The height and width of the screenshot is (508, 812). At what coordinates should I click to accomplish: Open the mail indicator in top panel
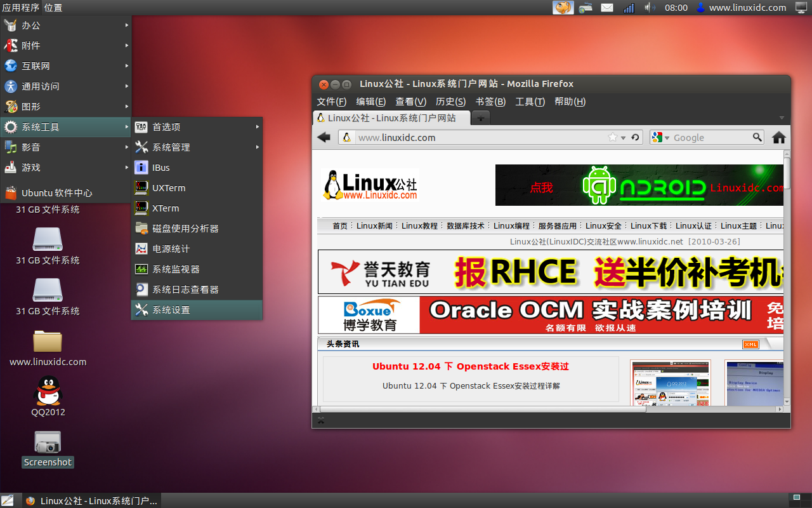(607, 8)
